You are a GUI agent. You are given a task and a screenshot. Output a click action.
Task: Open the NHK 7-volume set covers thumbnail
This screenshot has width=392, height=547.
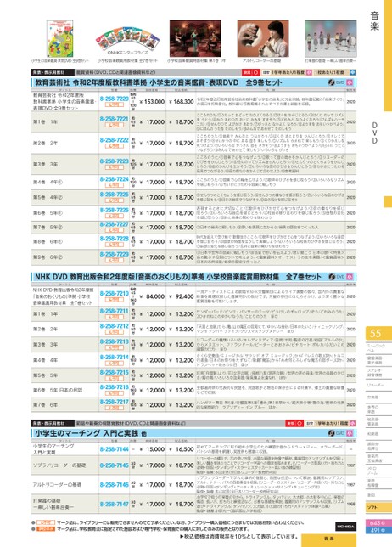127,39
